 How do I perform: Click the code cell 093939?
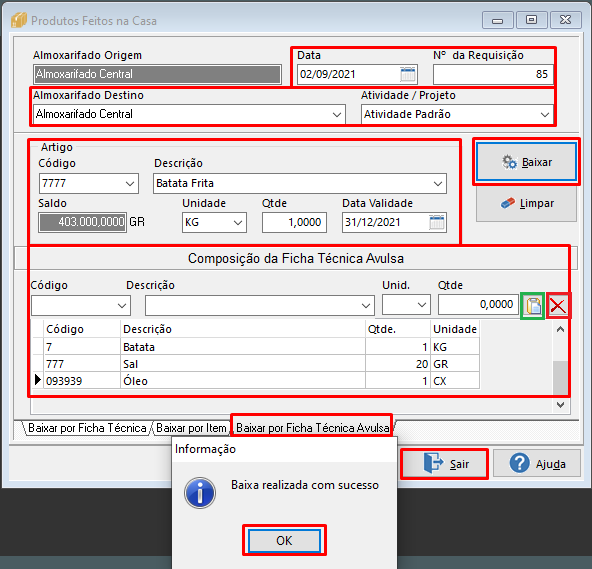click(82, 381)
